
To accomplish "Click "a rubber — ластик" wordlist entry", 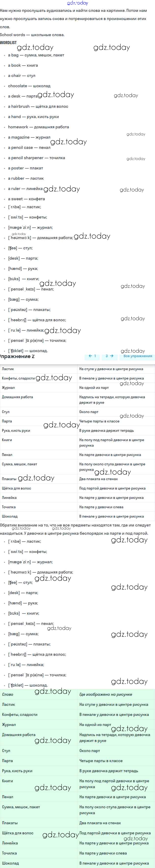I will coord(26,178).
